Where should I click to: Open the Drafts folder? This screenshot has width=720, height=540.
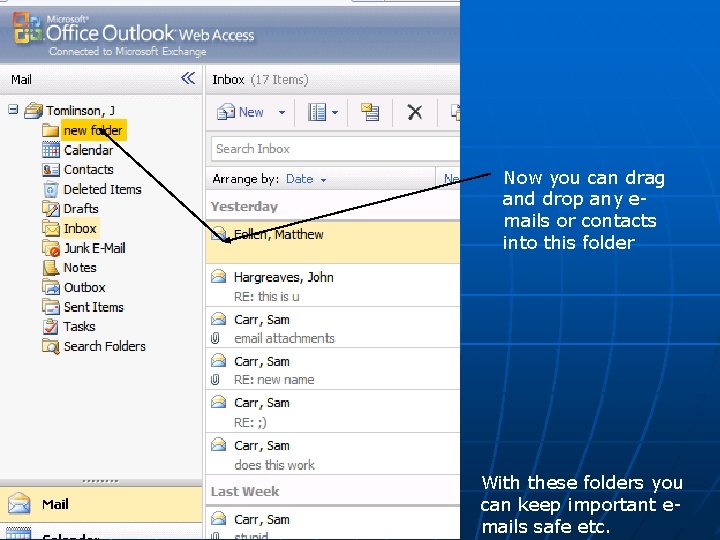pyautogui.click(x=81, y=208)
